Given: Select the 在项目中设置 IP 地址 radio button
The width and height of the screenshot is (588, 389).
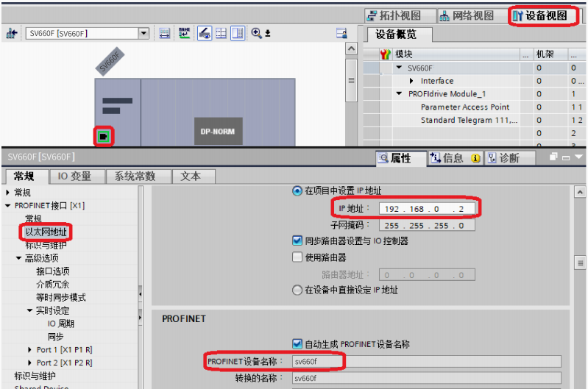Looking at the screenshot, I should pos(297,190).
